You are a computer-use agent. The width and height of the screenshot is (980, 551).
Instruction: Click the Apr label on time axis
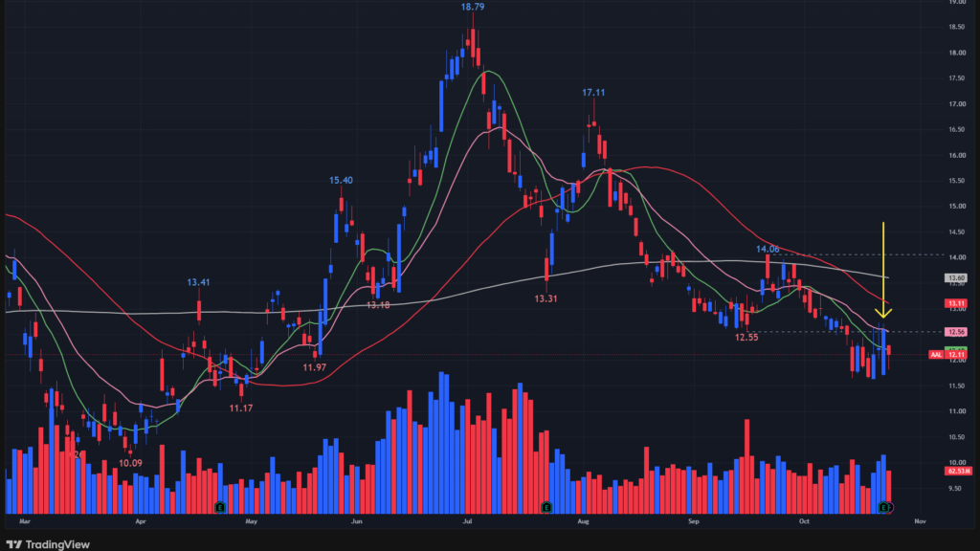140,521
